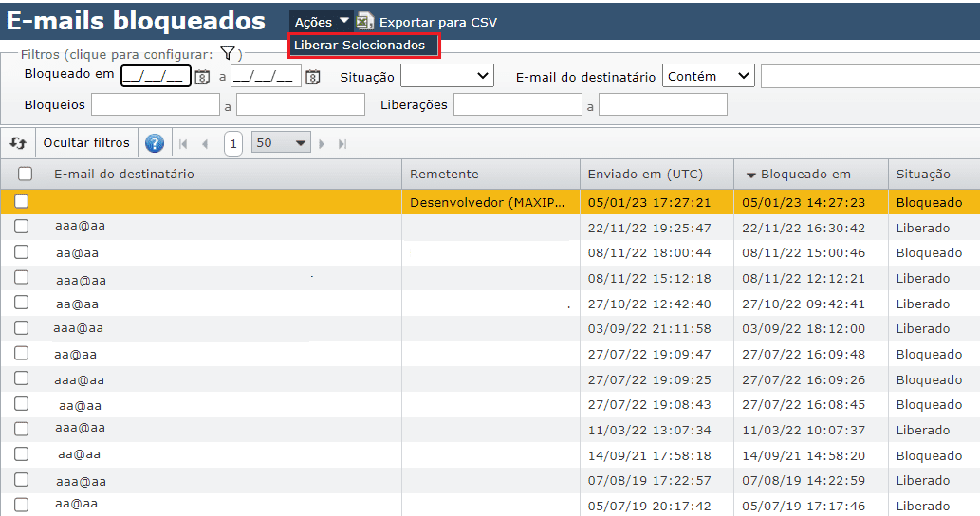
Task: Open the Ações dropdown menu
Action: tap(322, 22)
